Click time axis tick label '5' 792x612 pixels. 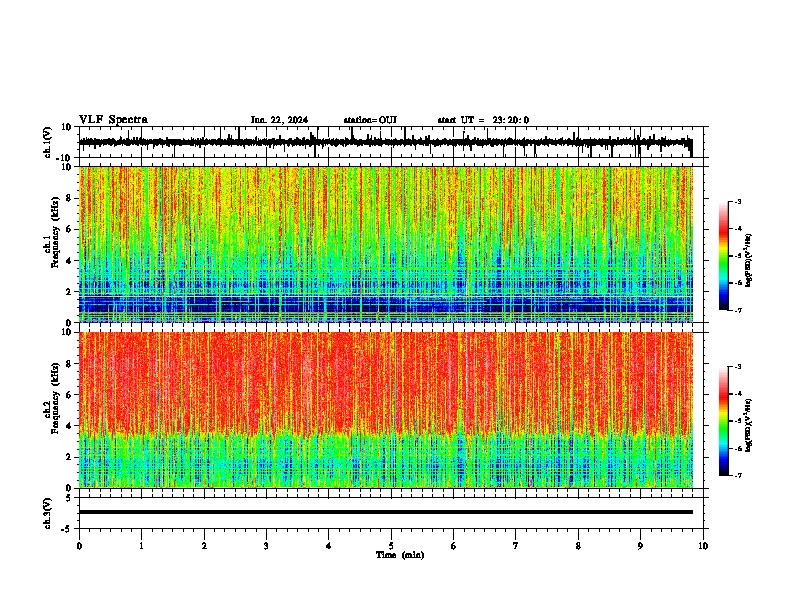coord(391,546)
